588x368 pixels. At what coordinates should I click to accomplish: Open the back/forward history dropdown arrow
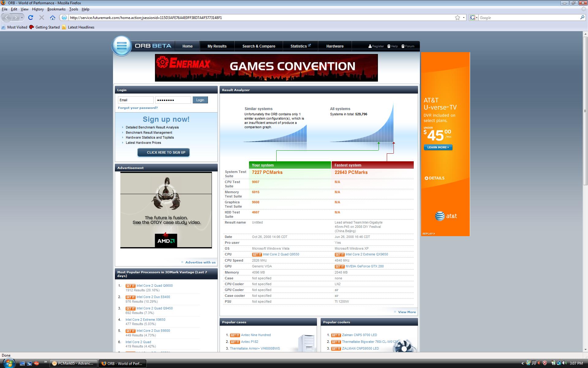coord(22,18)
